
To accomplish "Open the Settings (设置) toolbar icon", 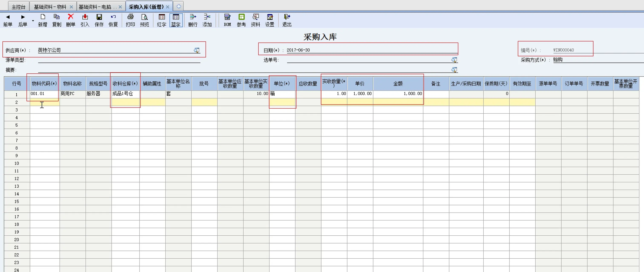I will pyautogui.click(x=270, y=17).
